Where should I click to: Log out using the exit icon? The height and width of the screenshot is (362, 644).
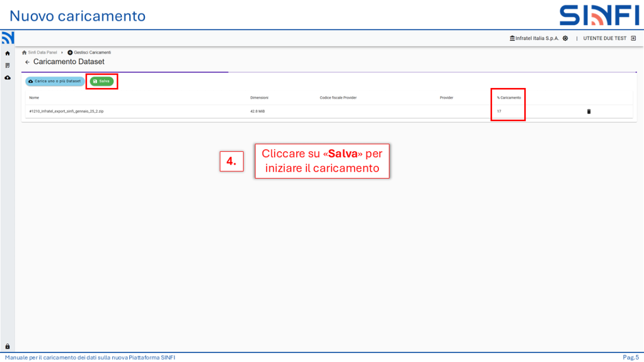coord(633,39)
